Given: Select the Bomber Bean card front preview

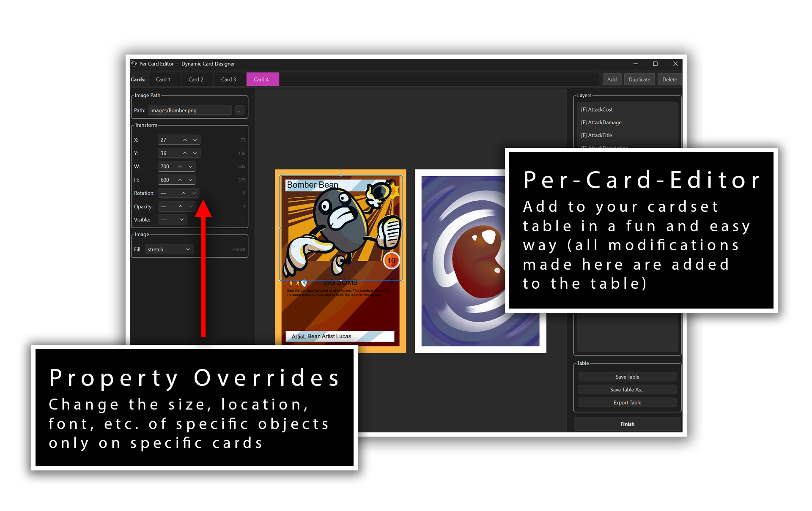Looking at the screenshot, I should pyautogui.click(x=340, y=261).
